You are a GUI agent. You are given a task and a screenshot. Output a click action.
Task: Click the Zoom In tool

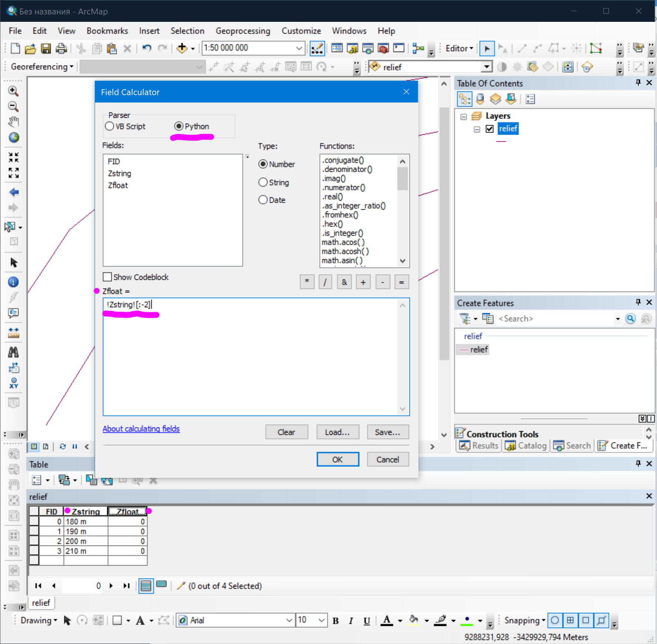pyautogui.click(x=13, y=91)
